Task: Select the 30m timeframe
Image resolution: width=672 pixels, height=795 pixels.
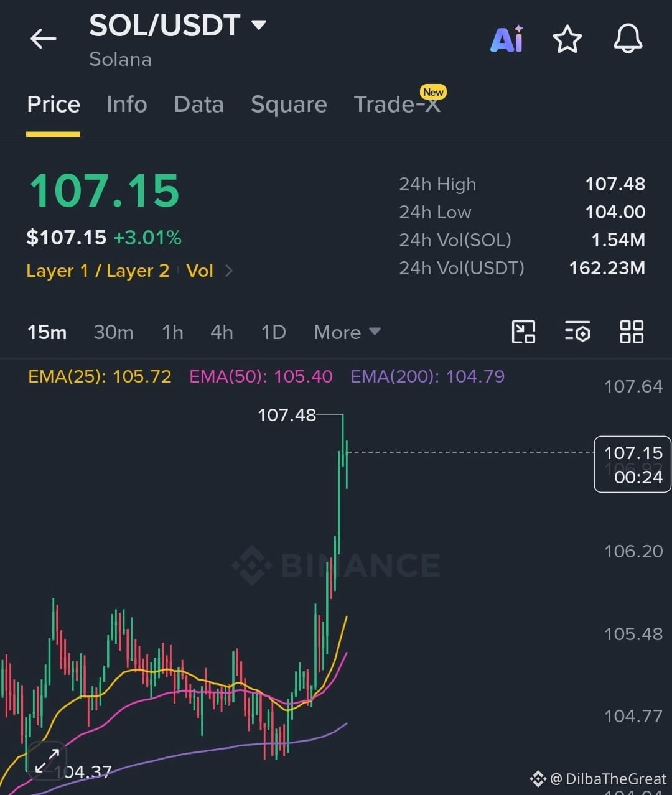Action: [113, 332]
